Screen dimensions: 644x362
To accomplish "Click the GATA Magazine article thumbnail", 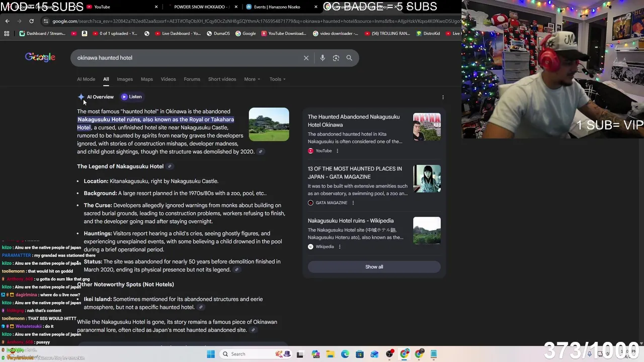I will coord(427,178).
